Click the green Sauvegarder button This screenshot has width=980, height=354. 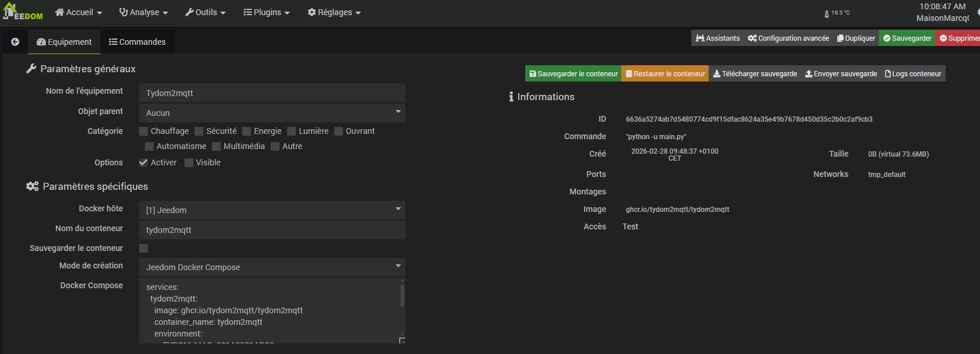pyautogui.click(x=907, y=38)
